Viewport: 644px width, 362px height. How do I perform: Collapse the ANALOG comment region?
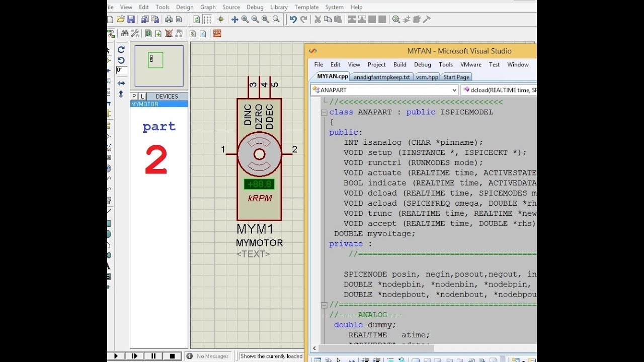click(325, 305)
